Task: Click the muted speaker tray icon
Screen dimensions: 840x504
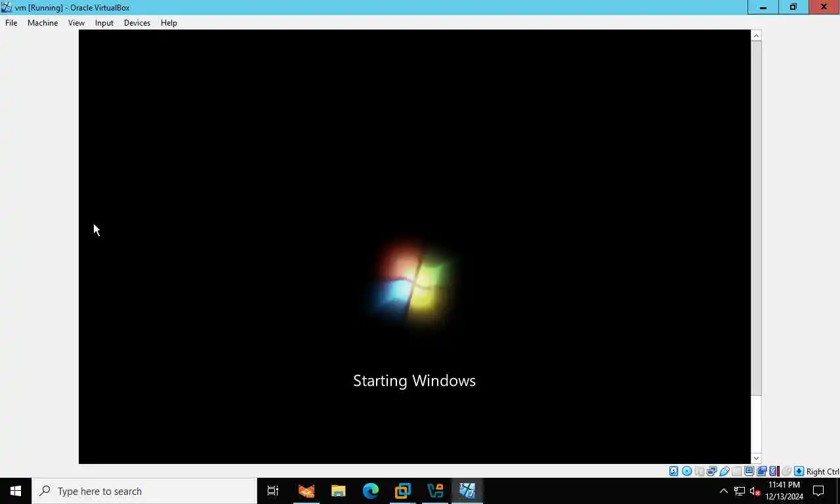Action: [x=755, y=491]
